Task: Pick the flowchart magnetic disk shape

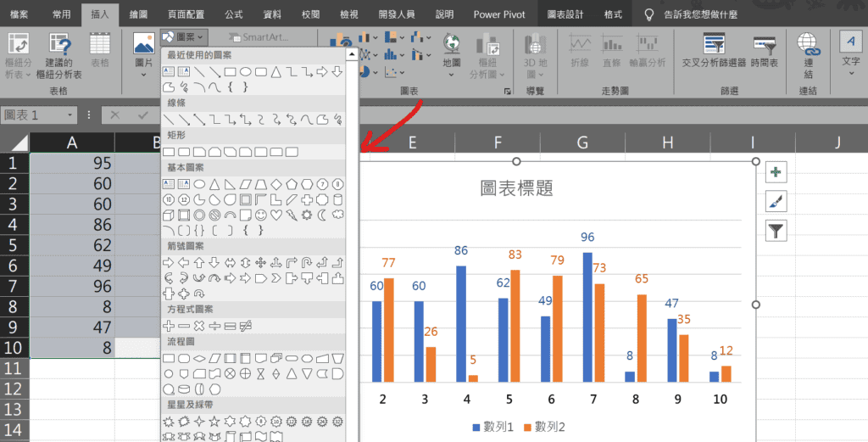Action: [184, 389]
